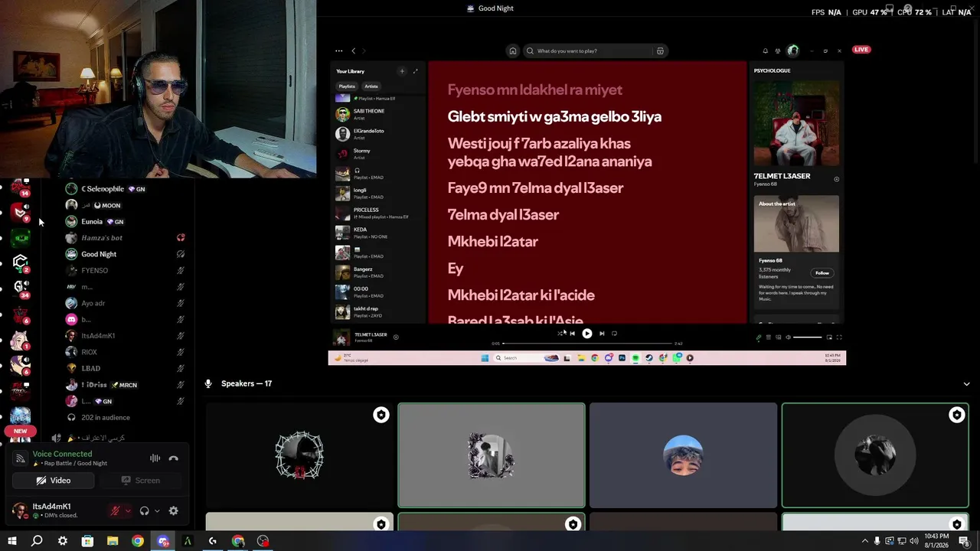Open Spotify home via the house icon
This screenshot has height=551, width=980.
tap(513, 51)
